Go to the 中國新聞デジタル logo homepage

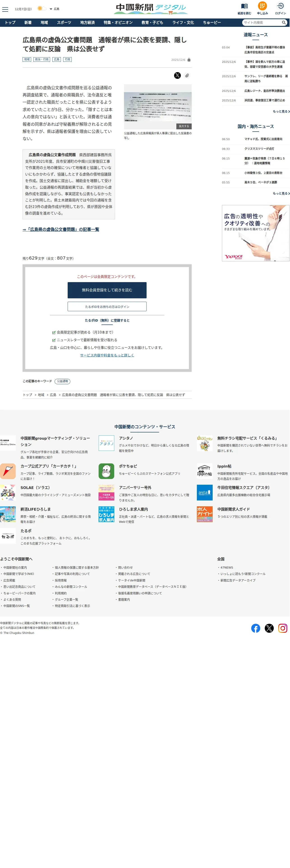click(151, 9)
